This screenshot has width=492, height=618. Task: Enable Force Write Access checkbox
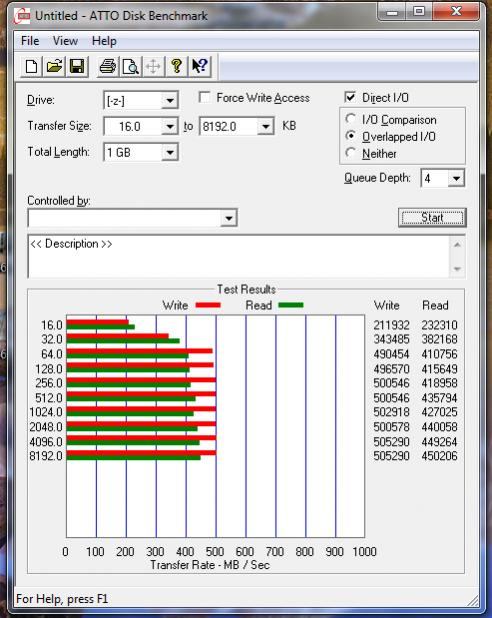tap(205, 97)
